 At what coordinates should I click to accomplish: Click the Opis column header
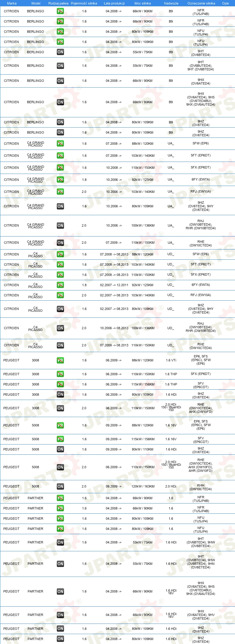pyautogui.click(x=225, y=3)
